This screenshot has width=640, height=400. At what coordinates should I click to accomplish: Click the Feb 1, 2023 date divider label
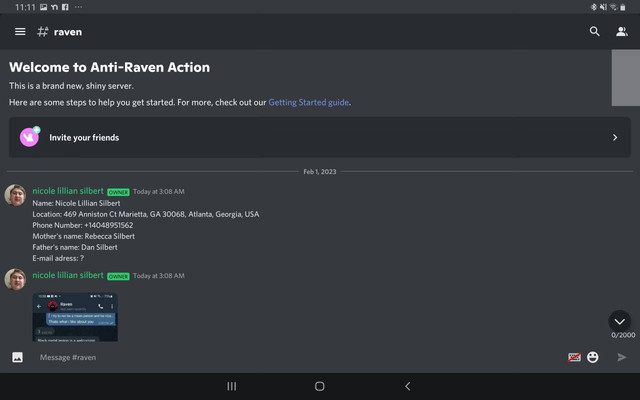click(320, 171)
